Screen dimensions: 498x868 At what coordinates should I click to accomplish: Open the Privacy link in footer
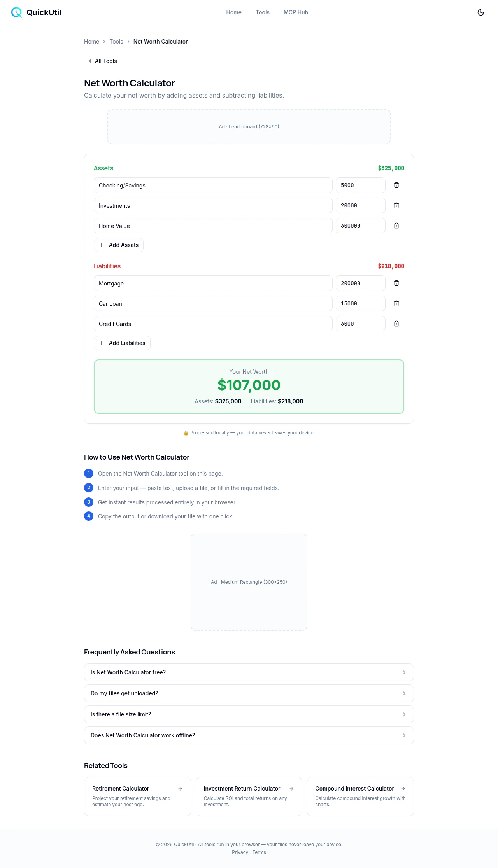click(240, 852)
